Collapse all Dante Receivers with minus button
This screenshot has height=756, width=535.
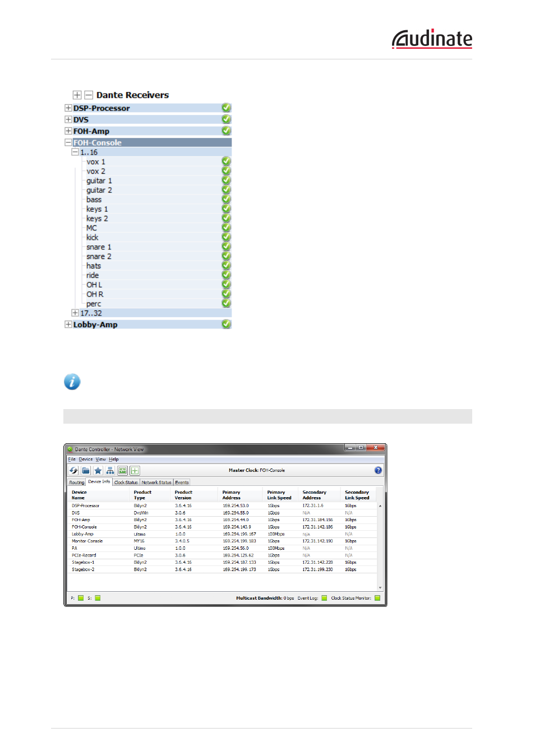89,95
